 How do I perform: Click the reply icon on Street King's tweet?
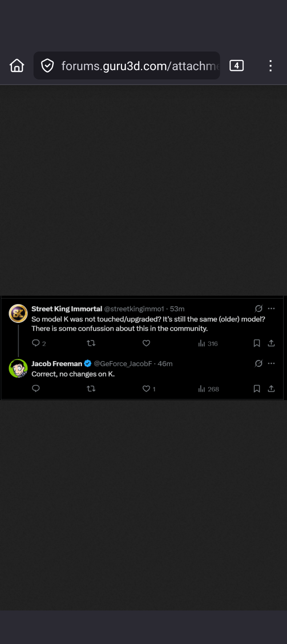click(x=36, y=343)
